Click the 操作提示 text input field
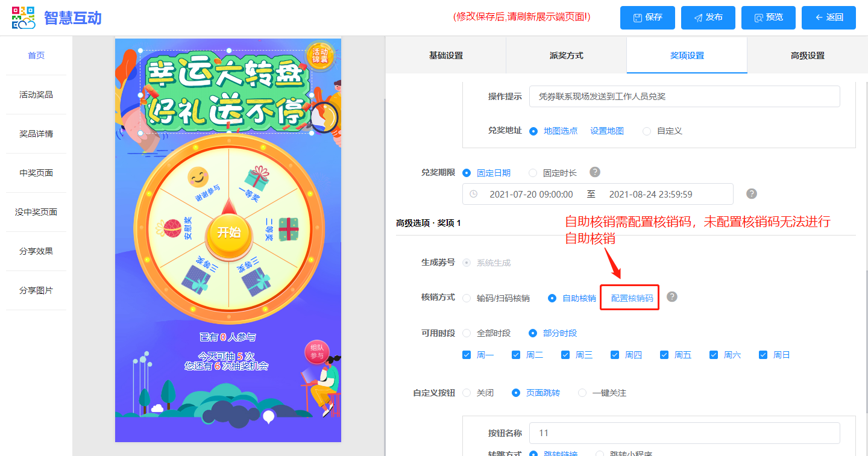 point(684,96)
